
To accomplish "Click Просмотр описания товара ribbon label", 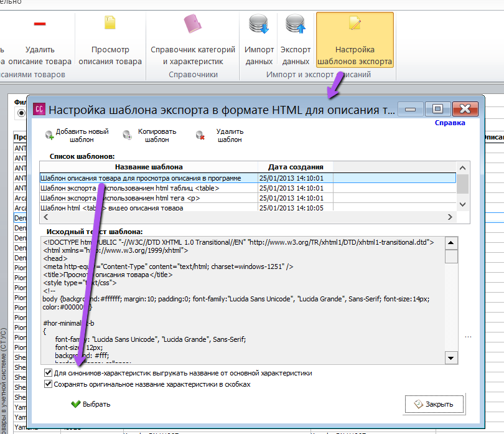I will point(110,55).
